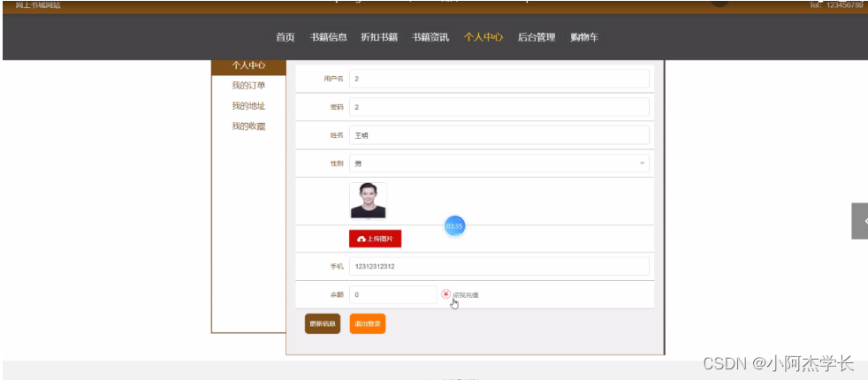The height and width of the screenshot is (380, 868).
Task: Open the 性别 gender dropdown
Action: (499, 163)
